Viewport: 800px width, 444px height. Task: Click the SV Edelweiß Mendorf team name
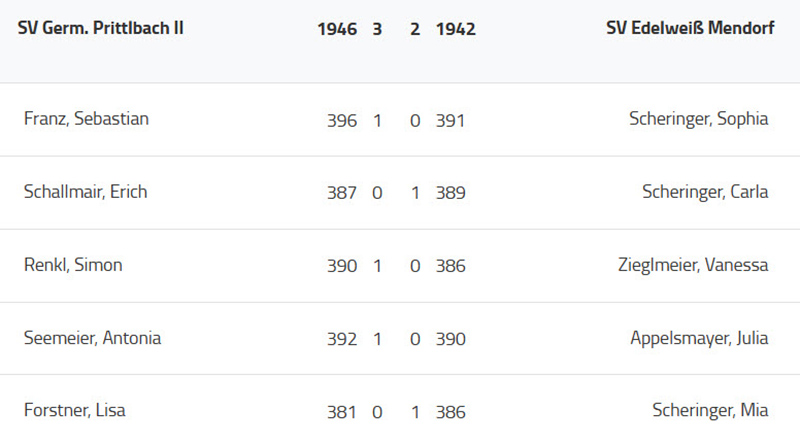690,29
